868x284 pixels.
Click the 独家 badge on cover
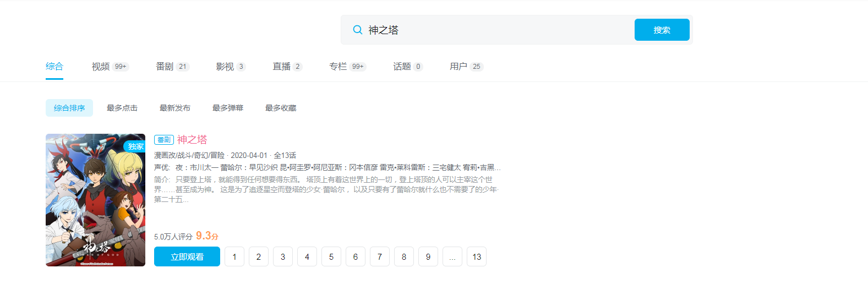(135, 146)
